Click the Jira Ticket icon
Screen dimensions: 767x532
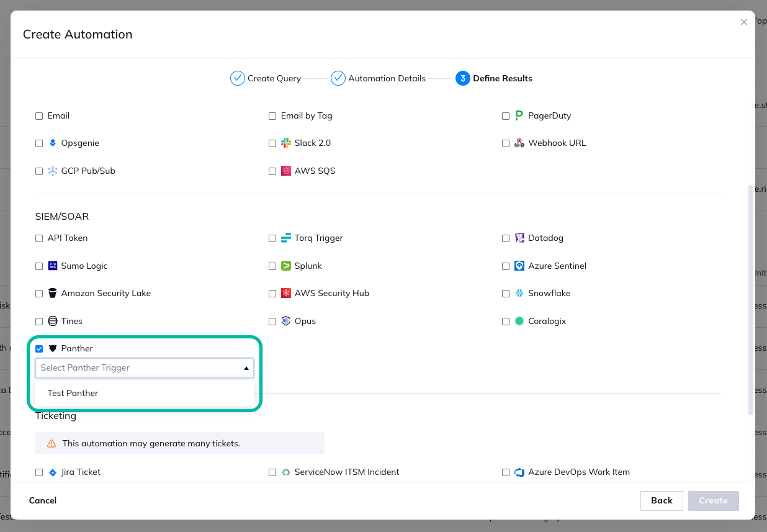(x=52, y=472)
